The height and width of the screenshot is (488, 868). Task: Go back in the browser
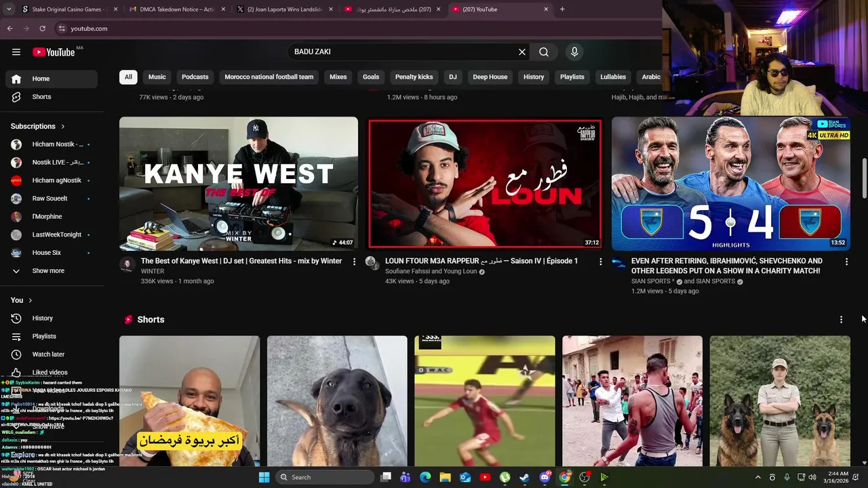pyautogui.click(x=9, y=28)
